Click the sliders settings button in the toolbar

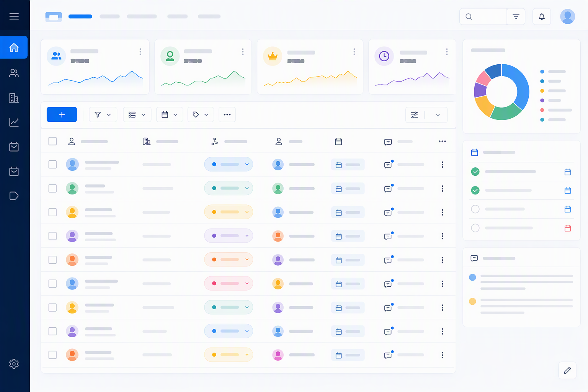[x=415, y=115]
